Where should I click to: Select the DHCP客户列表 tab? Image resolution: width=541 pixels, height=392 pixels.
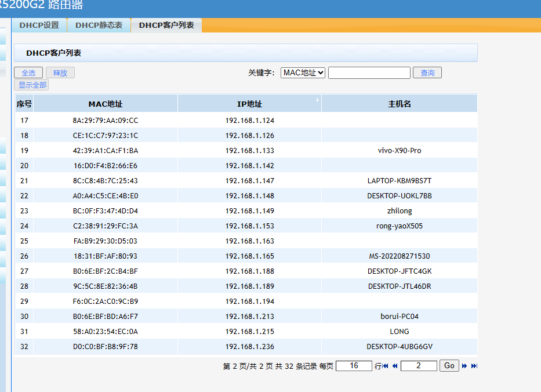pos(166,26)
